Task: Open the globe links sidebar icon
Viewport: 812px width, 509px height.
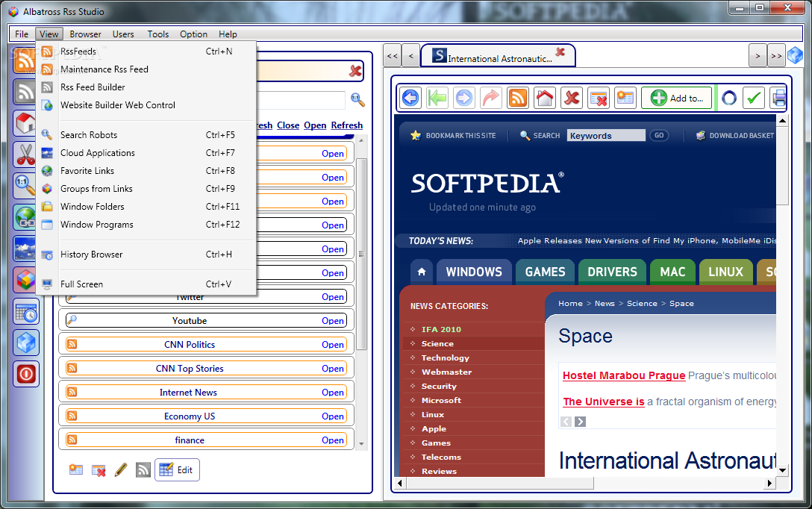Action: tap(25, 217)
